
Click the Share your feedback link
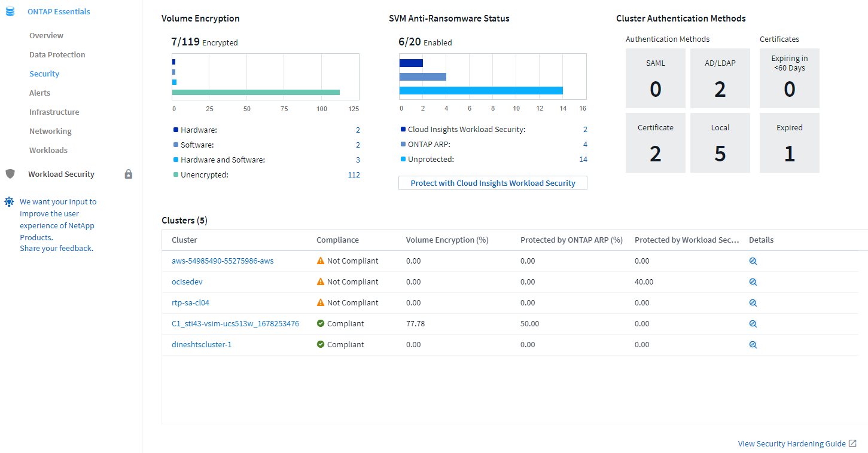pyautogui.click(x=56, y=248)
